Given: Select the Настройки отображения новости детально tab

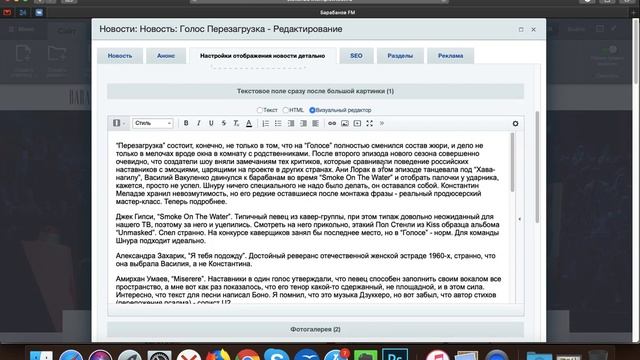Looking at the screenshot, I should pyautogui.click(x=262, y=56).
